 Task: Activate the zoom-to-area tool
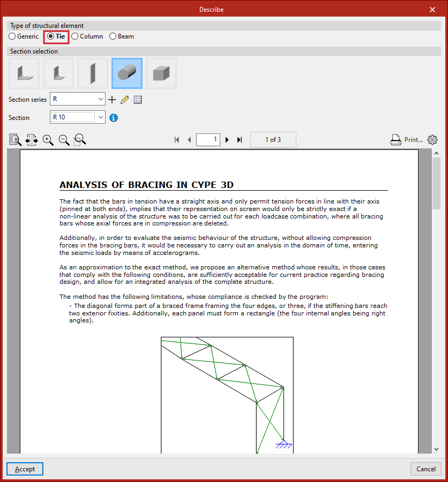coord(80,140)
